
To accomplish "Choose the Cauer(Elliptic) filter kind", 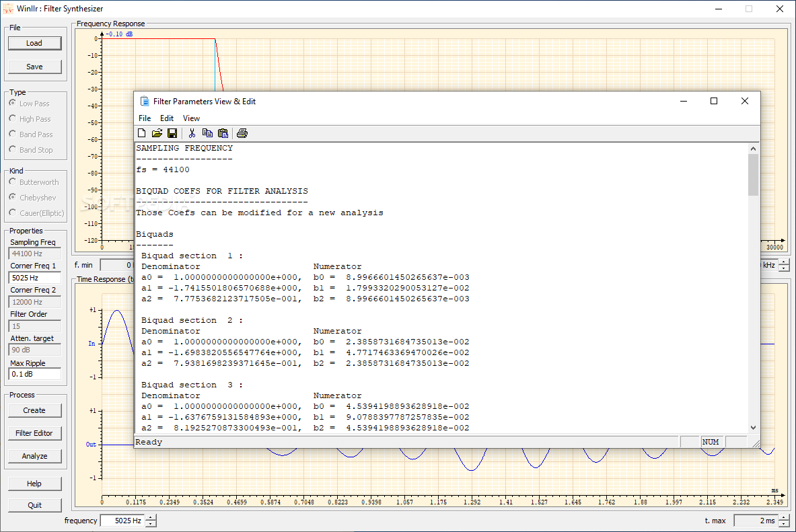I will [36, 213].
